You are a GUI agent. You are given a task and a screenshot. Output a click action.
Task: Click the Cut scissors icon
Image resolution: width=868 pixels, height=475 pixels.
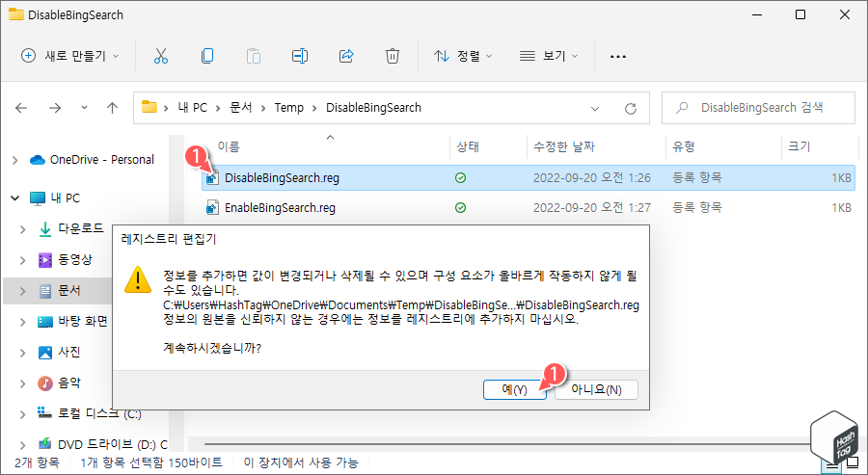click(160, 56)
